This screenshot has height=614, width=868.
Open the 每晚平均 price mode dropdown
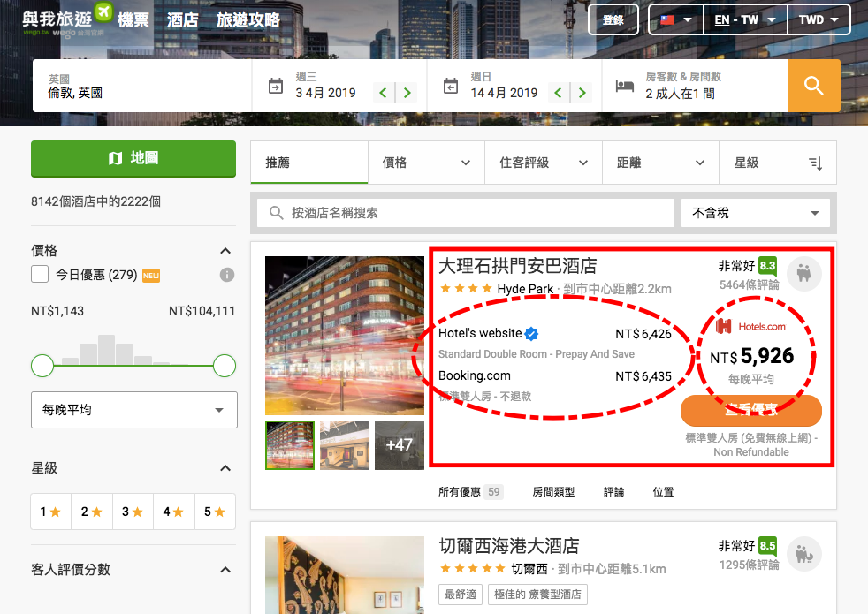pyautogui.click(x=134, y=410)
